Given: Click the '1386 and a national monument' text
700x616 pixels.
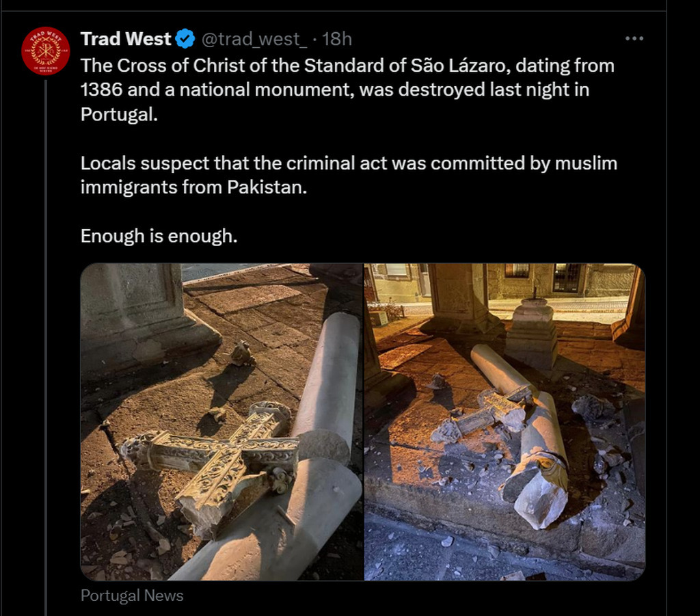Looking at the screenshot, I should [x=217, y=90].
